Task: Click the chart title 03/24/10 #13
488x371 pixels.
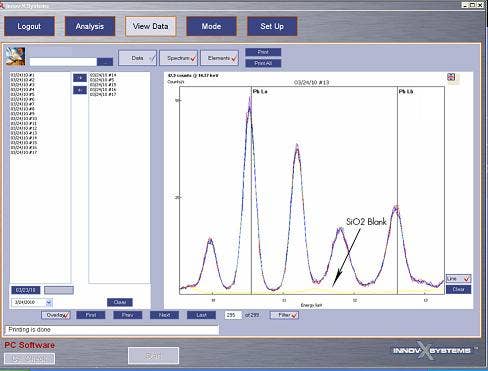Action: 311,82
